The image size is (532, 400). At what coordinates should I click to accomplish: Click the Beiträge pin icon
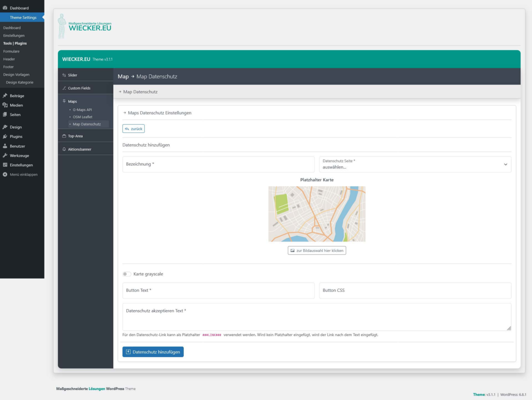click(5, 95)
